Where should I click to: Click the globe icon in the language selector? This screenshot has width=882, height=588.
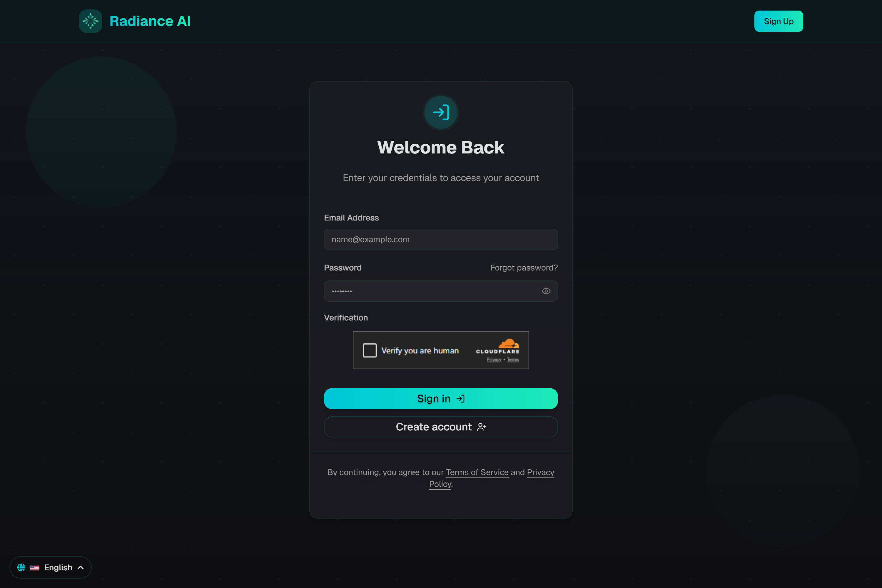coord(21,567)
